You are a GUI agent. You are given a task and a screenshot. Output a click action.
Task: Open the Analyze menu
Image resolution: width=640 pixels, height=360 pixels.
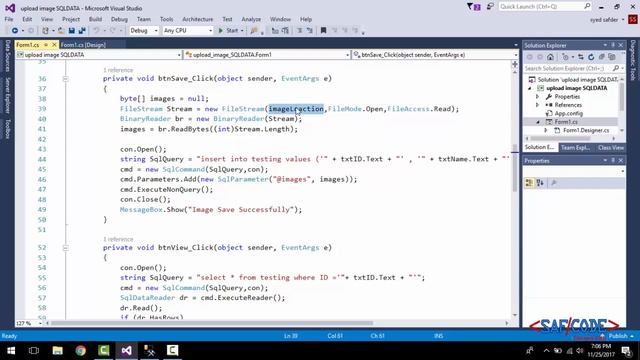click(251, 19)
